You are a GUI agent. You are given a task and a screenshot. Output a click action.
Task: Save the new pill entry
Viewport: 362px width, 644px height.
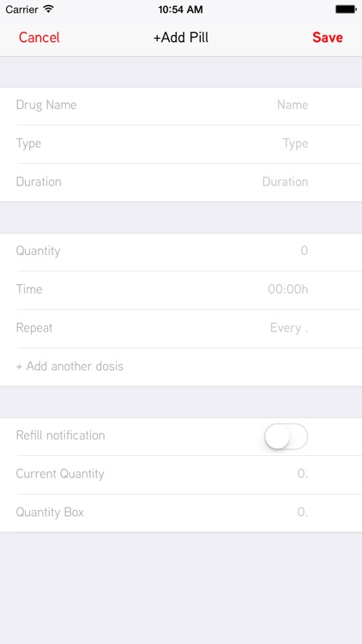coord(328,38)
